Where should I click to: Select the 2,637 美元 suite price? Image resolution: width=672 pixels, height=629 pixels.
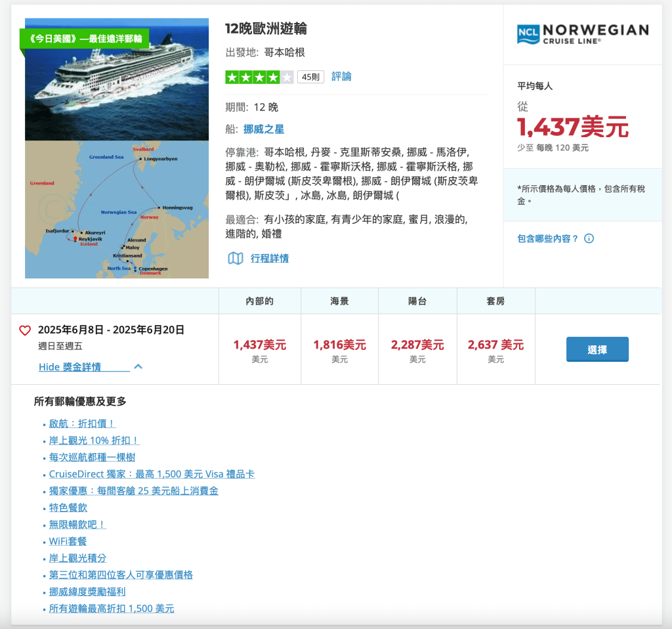pyautogui.click(x=495, y=345)
